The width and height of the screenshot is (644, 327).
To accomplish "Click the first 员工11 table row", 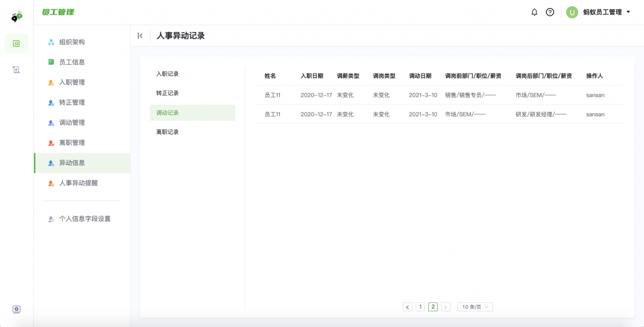I will (272, 95).
